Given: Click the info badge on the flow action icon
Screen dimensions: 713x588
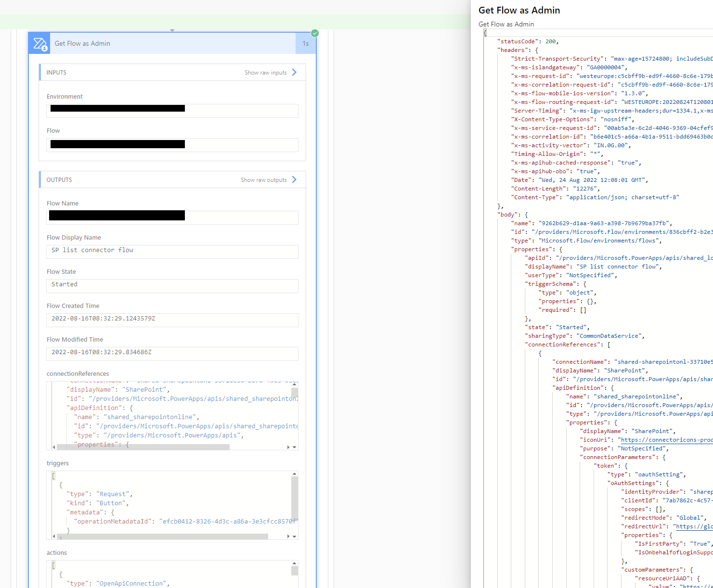Looking at the screenshot, I should 45,48.
